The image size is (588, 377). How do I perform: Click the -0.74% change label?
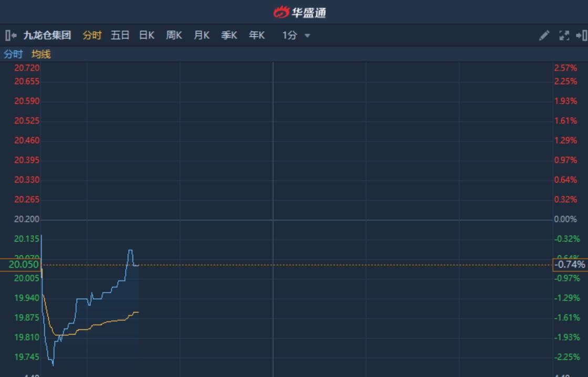570,265
